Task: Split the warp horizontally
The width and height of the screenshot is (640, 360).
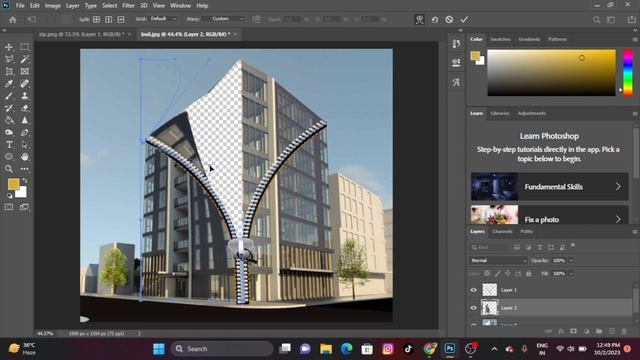Action: tap(121, 19)
